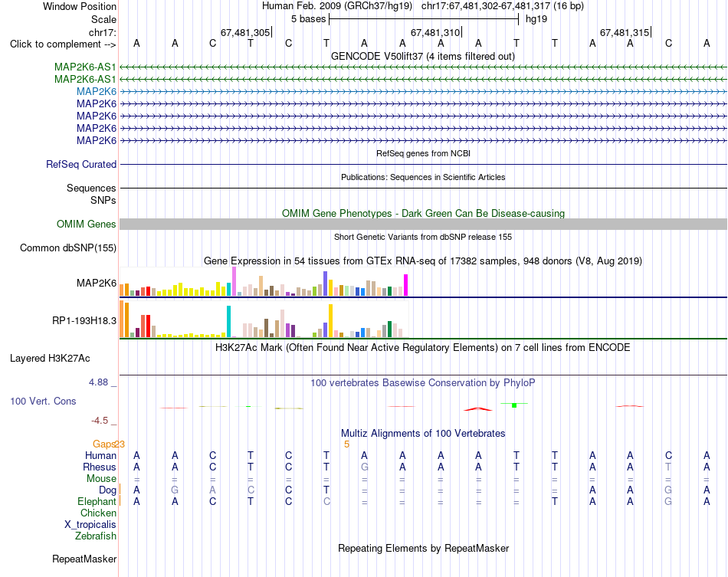Click the green PhyloP conservation peak
The image size is (728, 577).
point(514,405)
